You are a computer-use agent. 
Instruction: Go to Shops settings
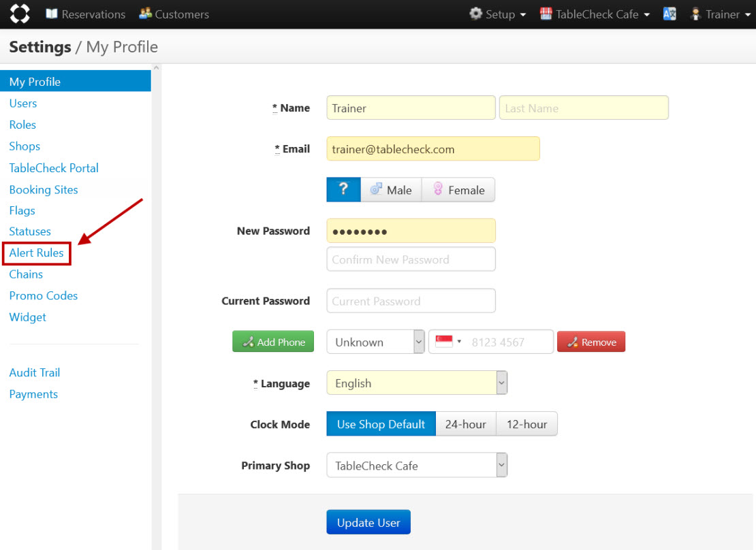[25, 146]
